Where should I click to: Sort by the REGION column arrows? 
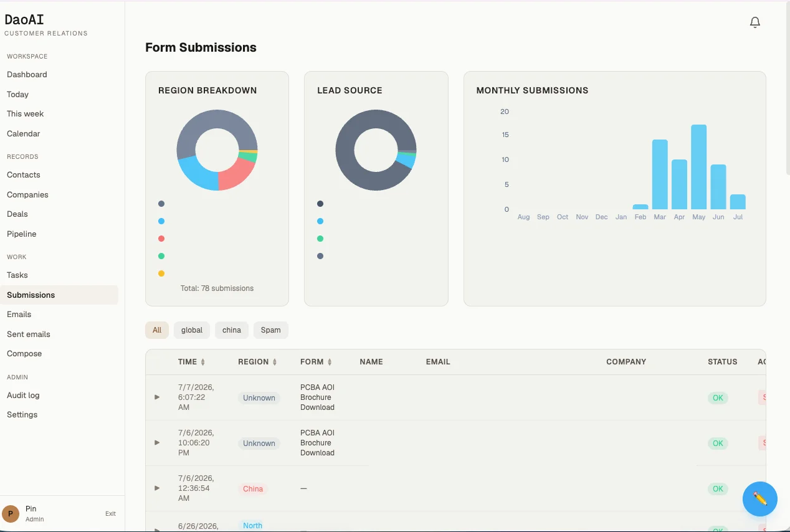[274, 362]
